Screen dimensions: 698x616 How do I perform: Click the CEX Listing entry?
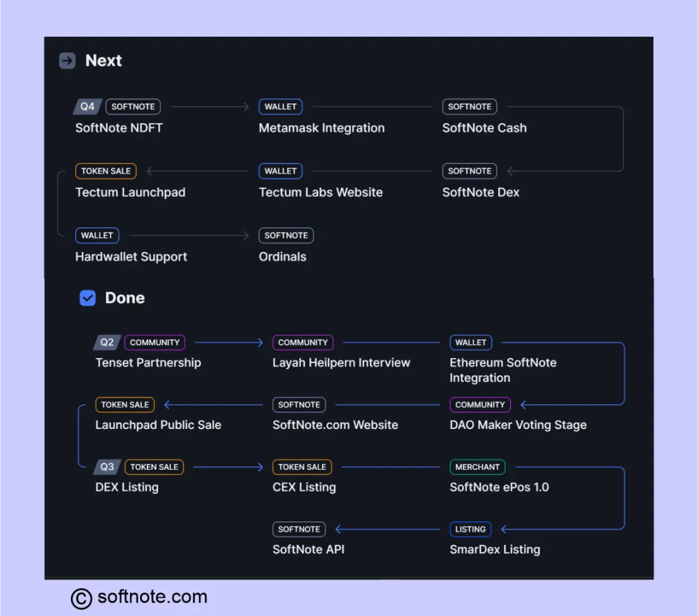pyautogui.click(x=304, y=487)
